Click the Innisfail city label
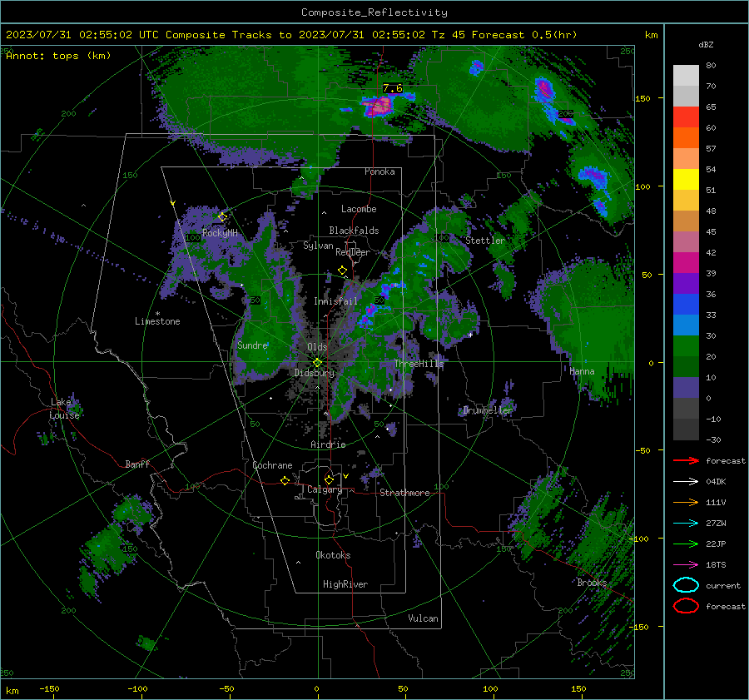The image size is (749, 700). point(335,301)
